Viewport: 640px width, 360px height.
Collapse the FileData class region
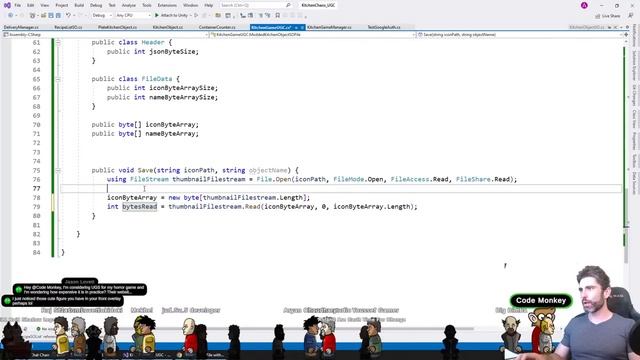pos(58,79)
